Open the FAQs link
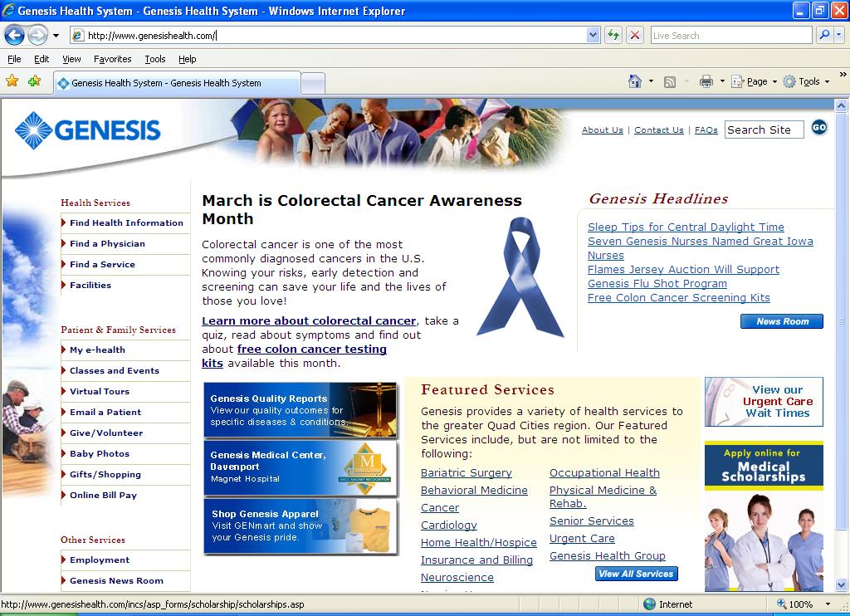 point(706,130)
